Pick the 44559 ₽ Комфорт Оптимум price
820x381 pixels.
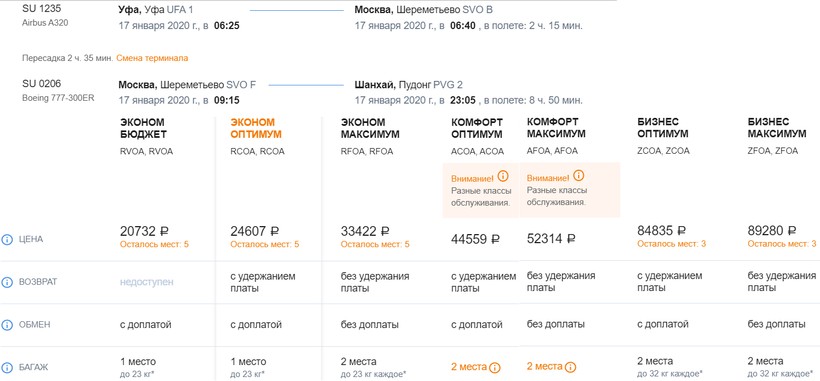click(475, 239)
